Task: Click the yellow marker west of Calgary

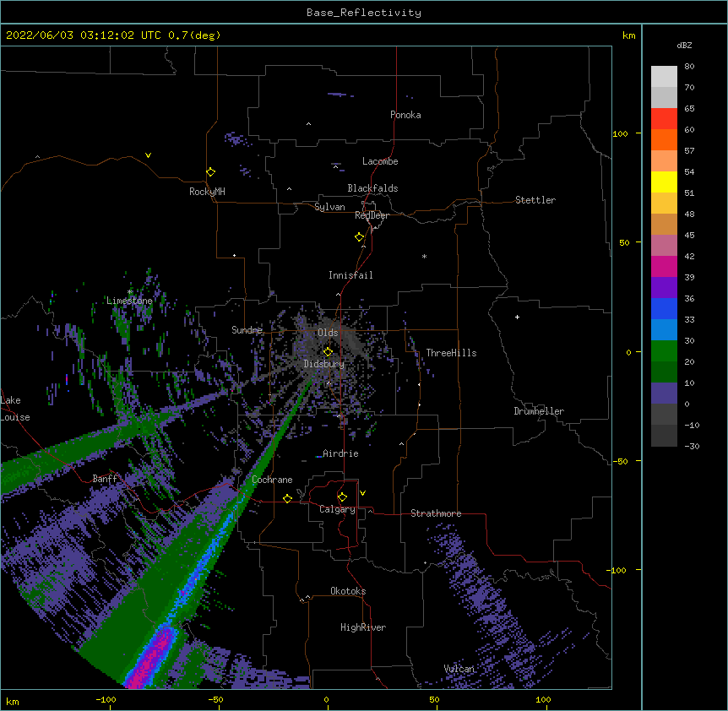Action: coord(287,498)
